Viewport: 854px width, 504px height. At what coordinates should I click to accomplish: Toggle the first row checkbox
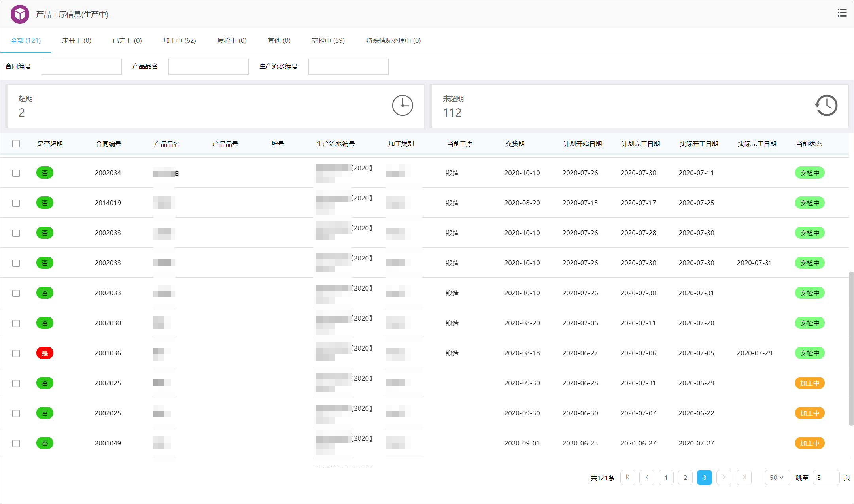(16, 173)
